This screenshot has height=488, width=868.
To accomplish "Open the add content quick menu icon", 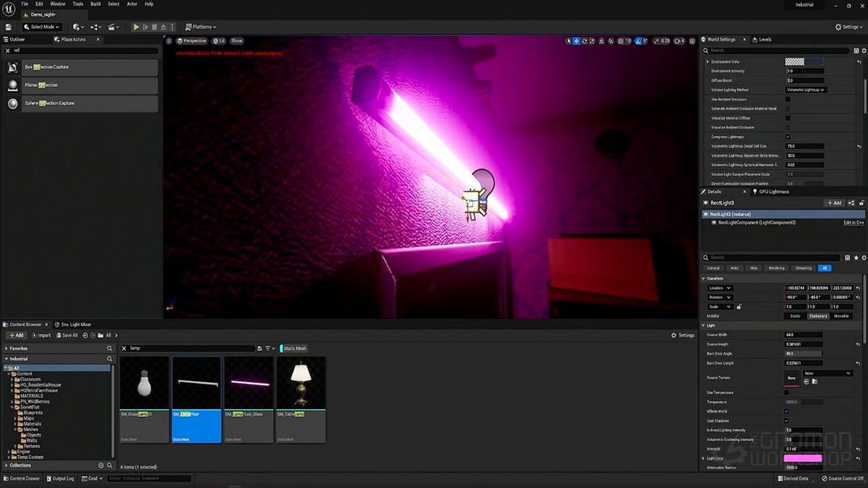I will 77,27.
